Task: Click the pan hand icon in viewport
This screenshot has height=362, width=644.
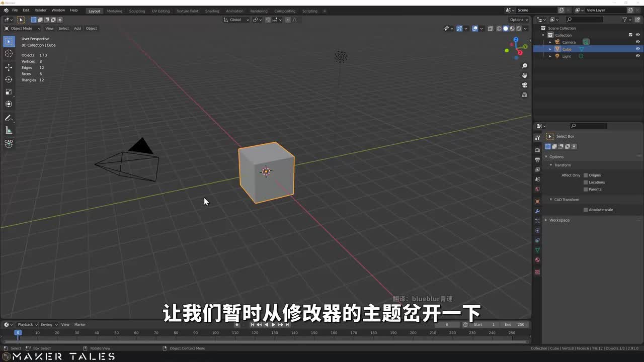Action: 525,75
